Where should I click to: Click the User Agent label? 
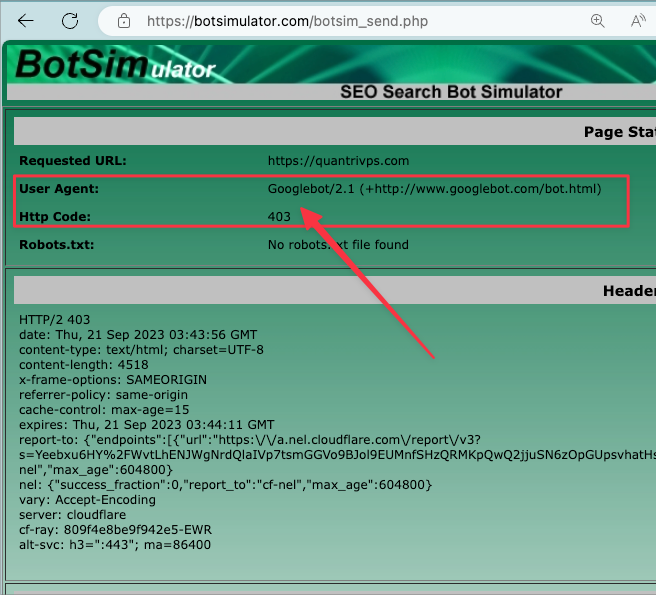coord(59,188)
